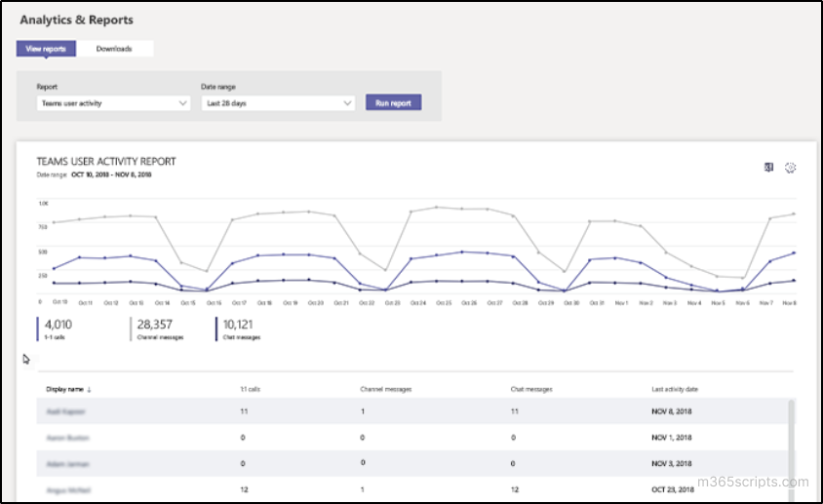The image size is (823, 504).
Task: Toggle the Chat messages legend series
Action: coord(240,330)
